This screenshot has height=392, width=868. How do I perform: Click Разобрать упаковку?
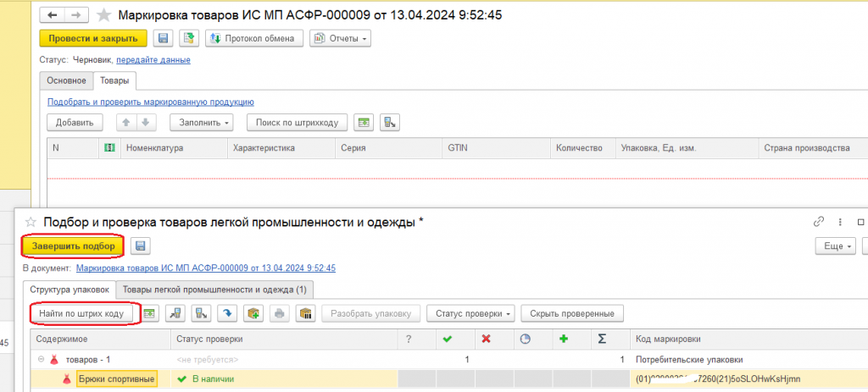point(371,313)
